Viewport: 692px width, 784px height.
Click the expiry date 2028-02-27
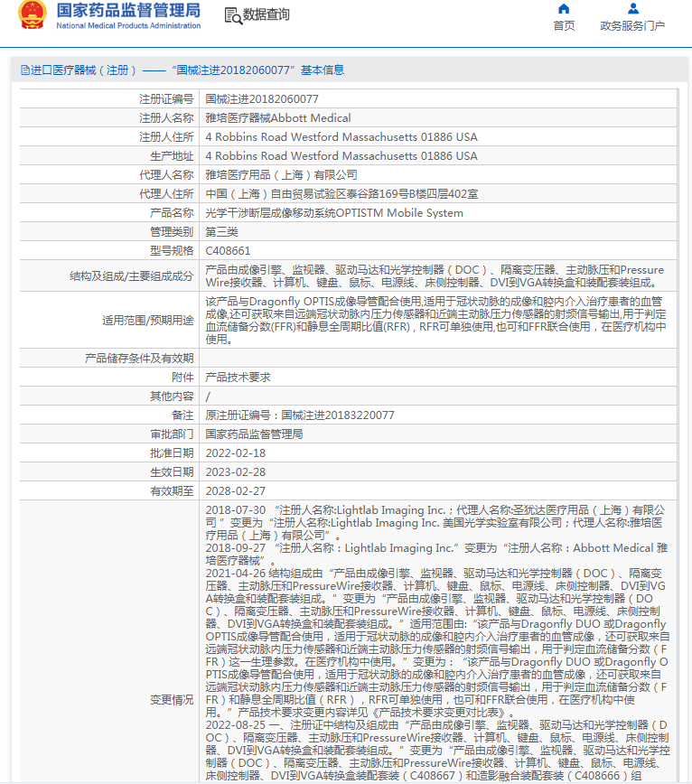point(236,491)
